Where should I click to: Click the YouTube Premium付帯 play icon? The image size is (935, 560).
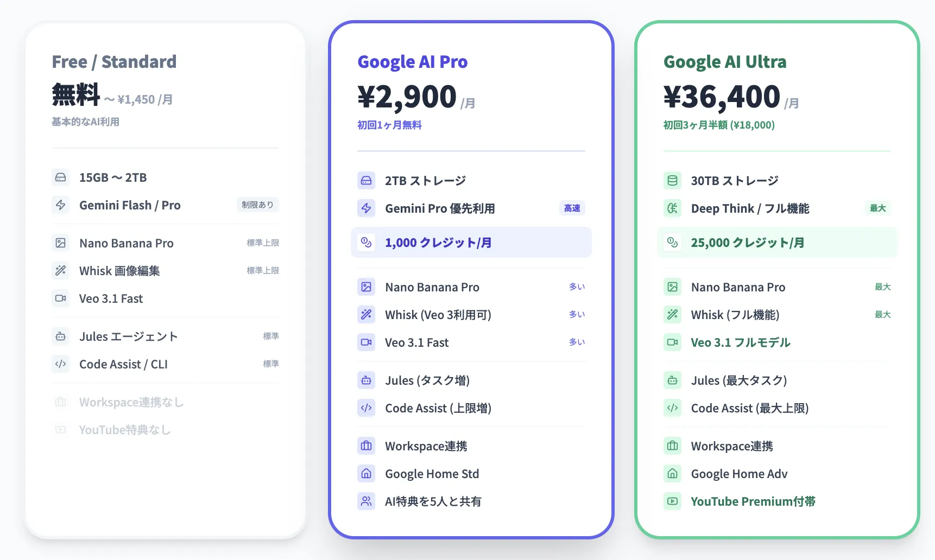[x=673, y=501]
